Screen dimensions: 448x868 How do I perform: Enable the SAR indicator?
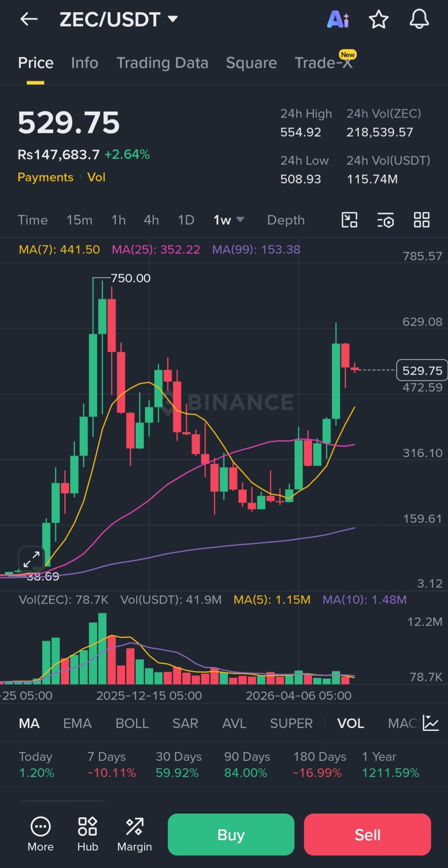[185, 723]
